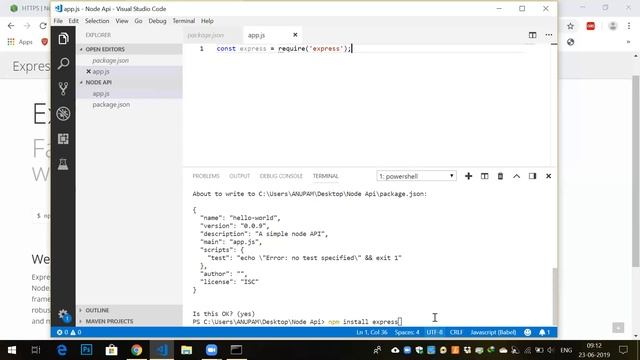Open the Help menu
This screenshot has width=640, height=360.
pyautogui.click(x=207, y=21)
